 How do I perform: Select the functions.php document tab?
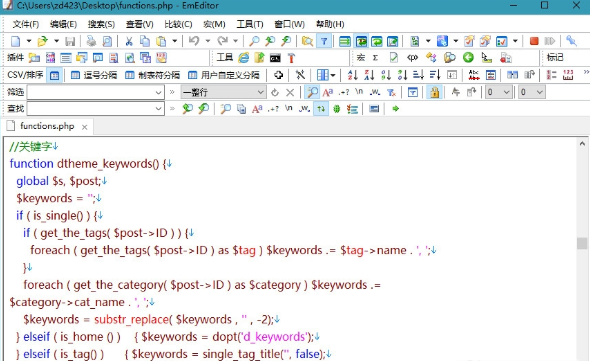point(47,126)
